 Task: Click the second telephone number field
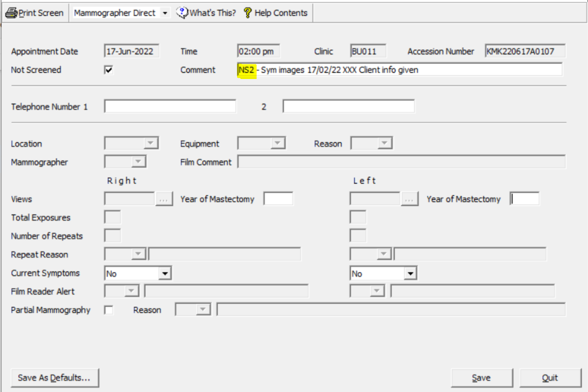point(348,107)
